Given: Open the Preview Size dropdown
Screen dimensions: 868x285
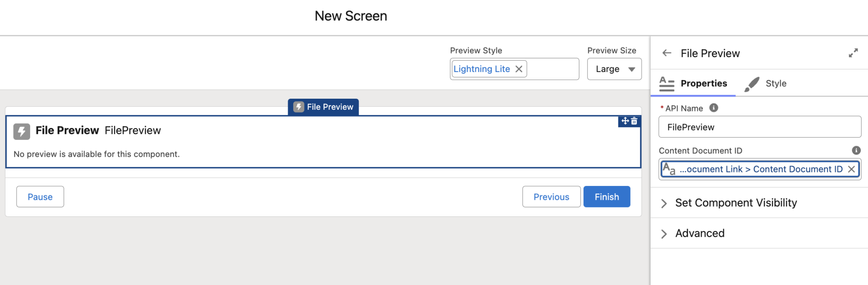Looking at the screenshot, I should click(x=614, y=69).
